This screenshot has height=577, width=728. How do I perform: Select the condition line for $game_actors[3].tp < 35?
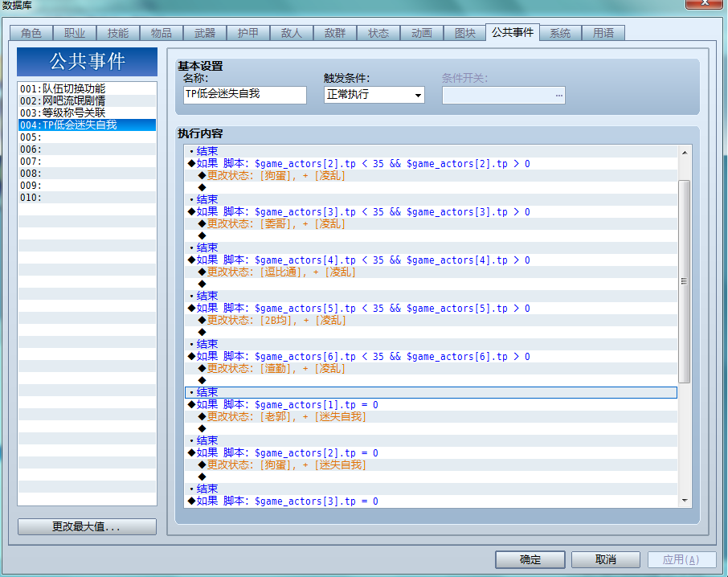click(431, 211)
